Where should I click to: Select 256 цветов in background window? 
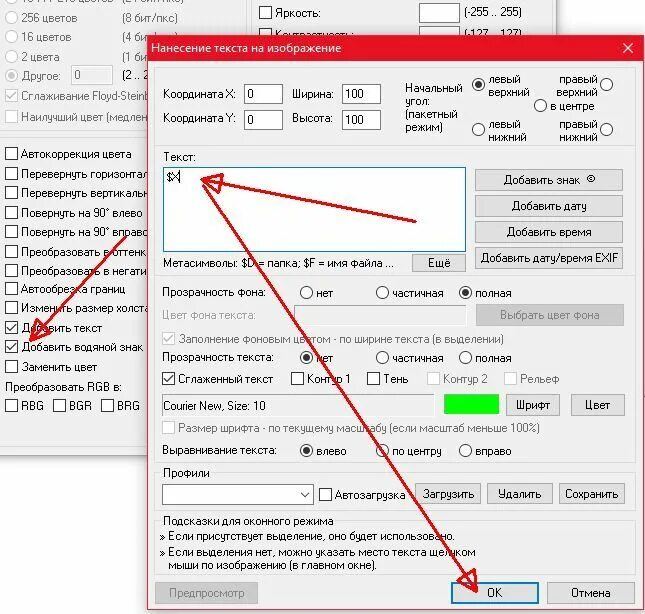click(x=11, y=18)
